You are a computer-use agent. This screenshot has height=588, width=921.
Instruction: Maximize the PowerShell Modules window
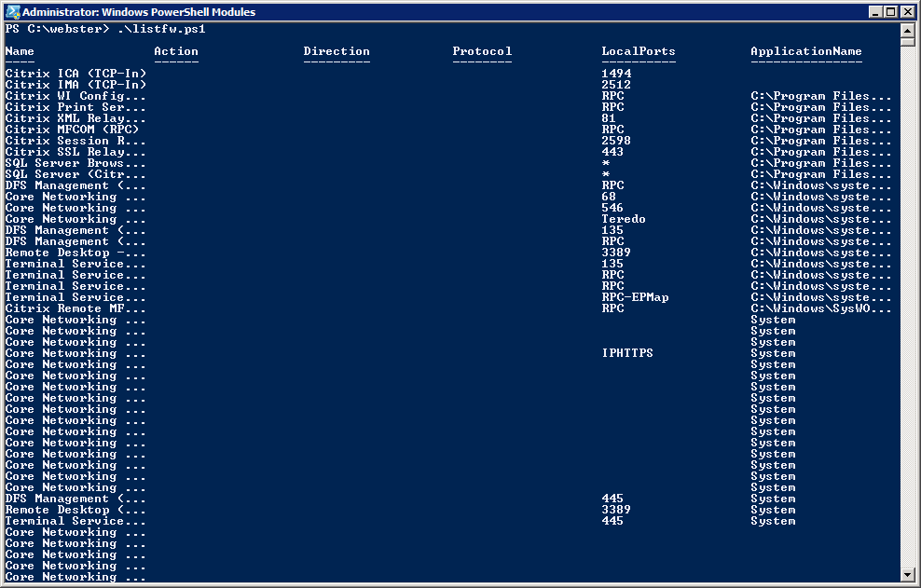(x=890, y=12)
